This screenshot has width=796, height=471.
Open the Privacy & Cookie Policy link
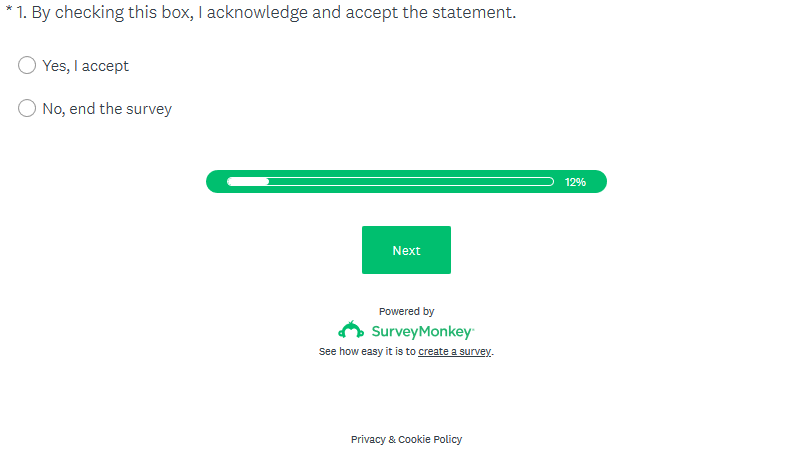coord(406,439)
